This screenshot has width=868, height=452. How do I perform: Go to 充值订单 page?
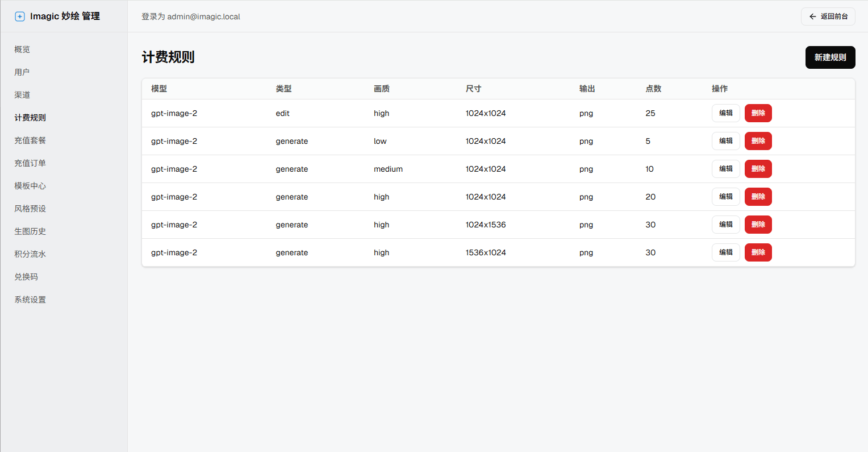coord(30,163)
